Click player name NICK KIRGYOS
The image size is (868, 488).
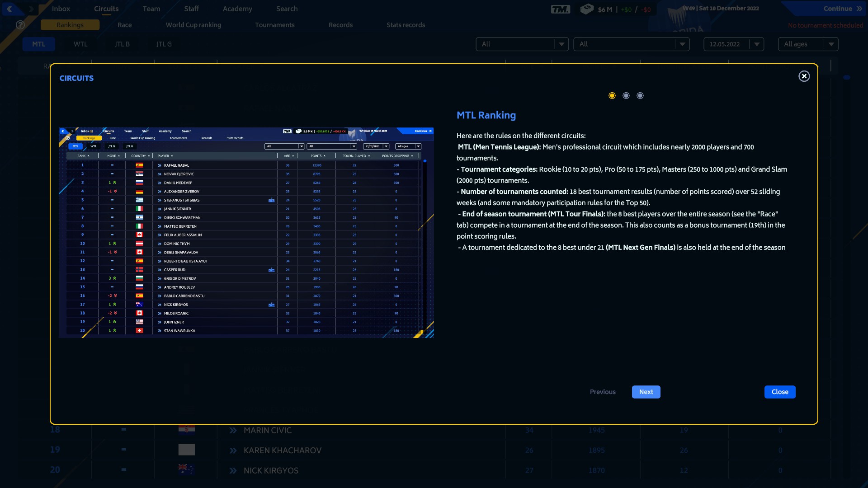tap(271, 470)
